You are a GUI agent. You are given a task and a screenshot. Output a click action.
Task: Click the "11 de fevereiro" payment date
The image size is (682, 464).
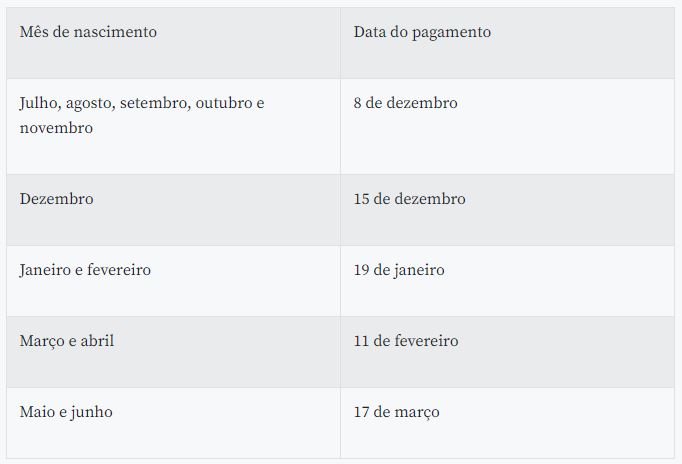[x=406, y=341]
